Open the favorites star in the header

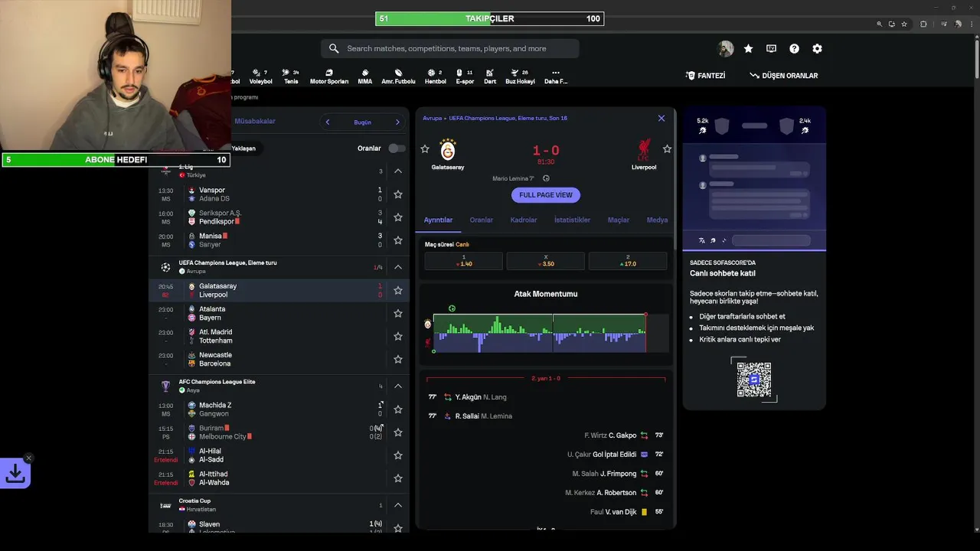(748, 48)
